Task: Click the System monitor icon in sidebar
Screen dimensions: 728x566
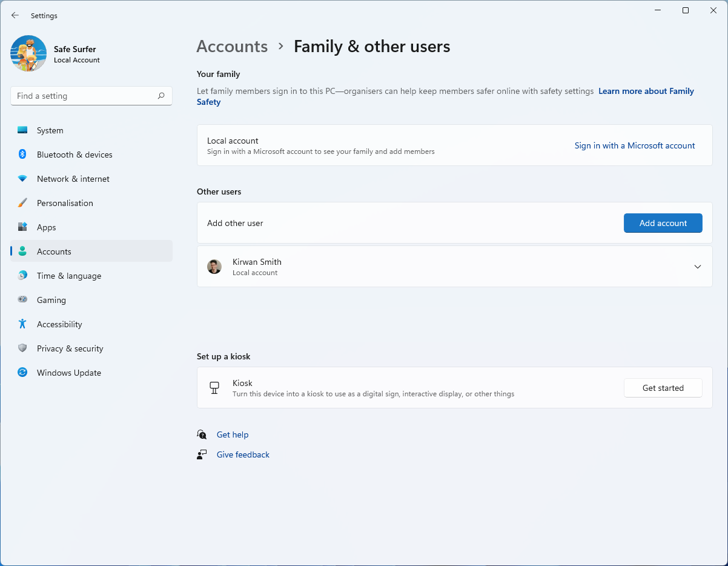Action: pyautogui.click(x=22, y=130)
